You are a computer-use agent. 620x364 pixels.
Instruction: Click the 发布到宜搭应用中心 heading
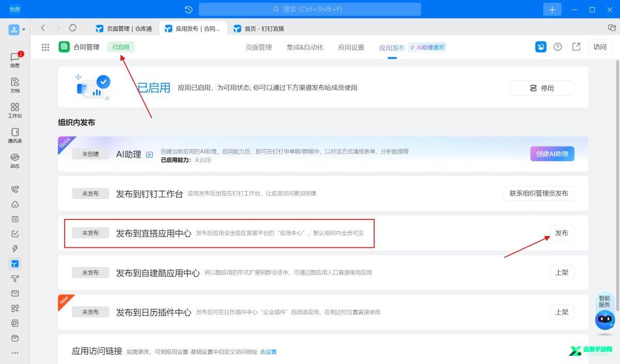pos(153,233)
